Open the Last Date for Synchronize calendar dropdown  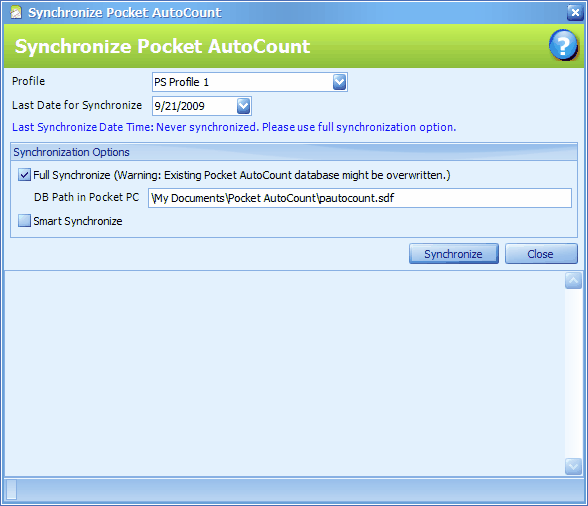(x=243, y=106)
